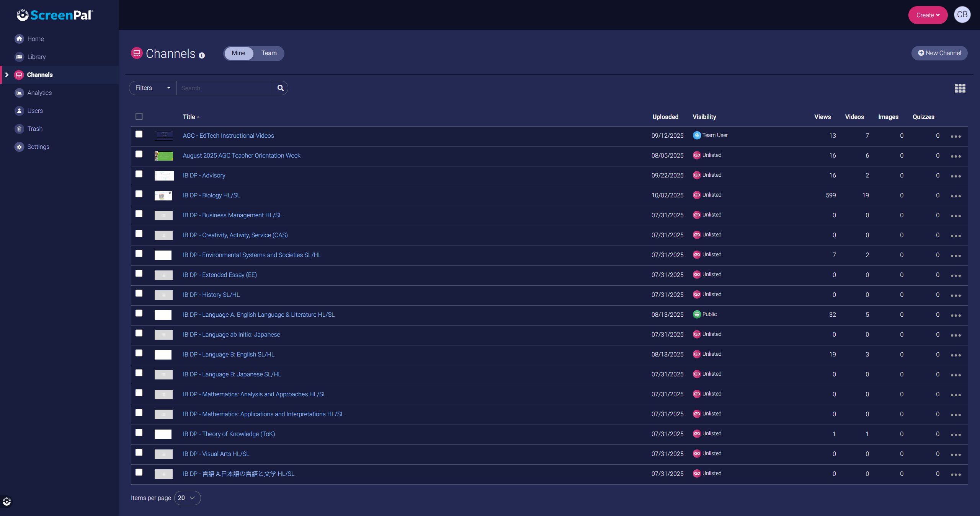Click the IB DP - Biology HL/SL thumbnail

point(163,195)
